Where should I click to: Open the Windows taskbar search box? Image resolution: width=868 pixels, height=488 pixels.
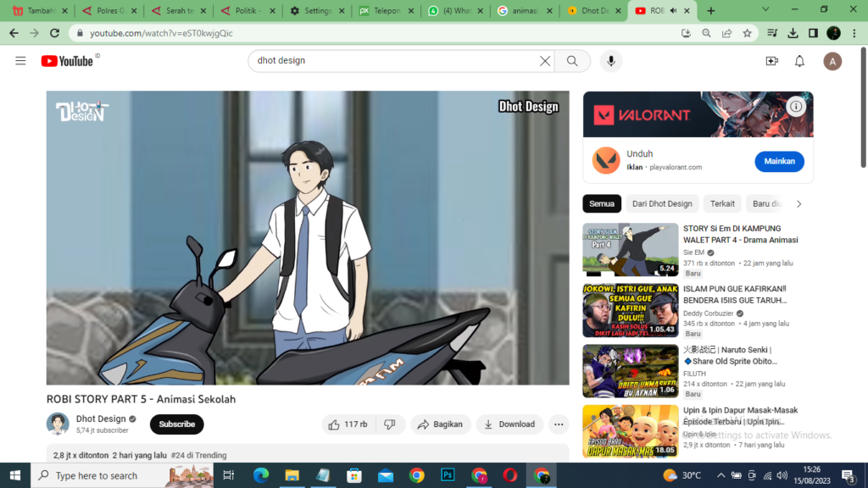pos(122,475)
